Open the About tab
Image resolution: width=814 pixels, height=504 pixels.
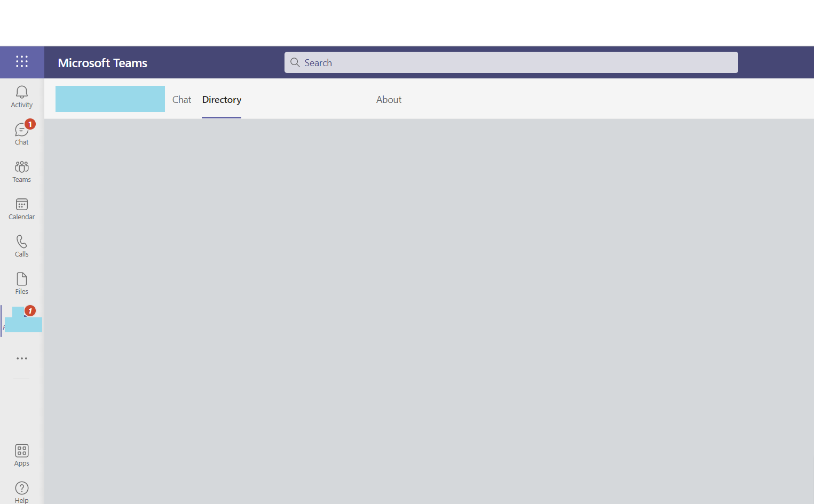[x=389, y=99]
